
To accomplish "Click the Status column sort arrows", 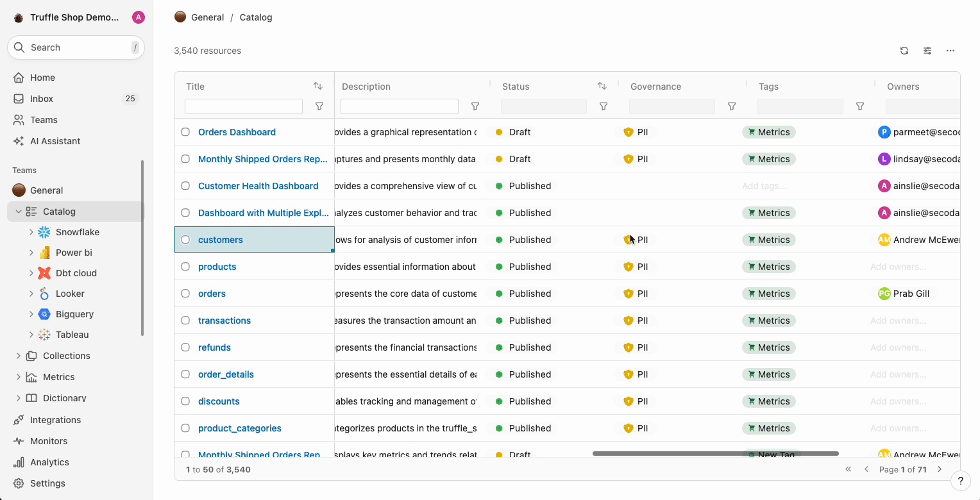I will point(602,86).
